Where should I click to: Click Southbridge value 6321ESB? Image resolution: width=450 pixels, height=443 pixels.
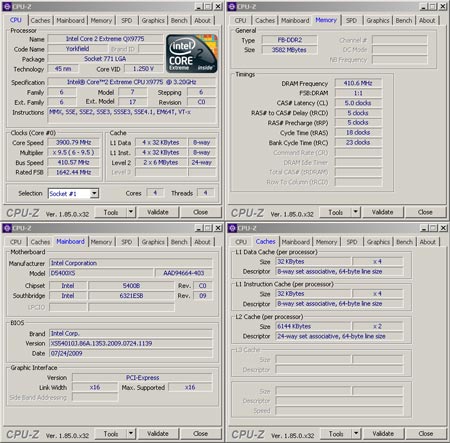(x=131, y=296)
